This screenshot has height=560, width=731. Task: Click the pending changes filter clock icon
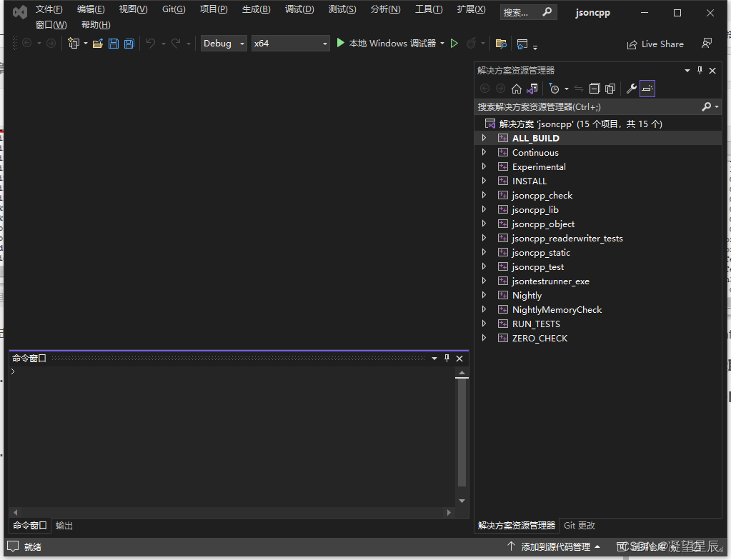pos(554,89)
